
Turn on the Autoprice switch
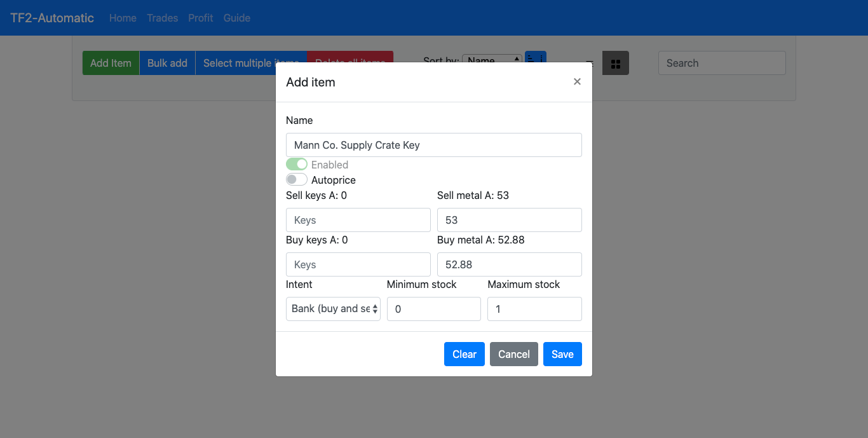(x=297, y=180)
